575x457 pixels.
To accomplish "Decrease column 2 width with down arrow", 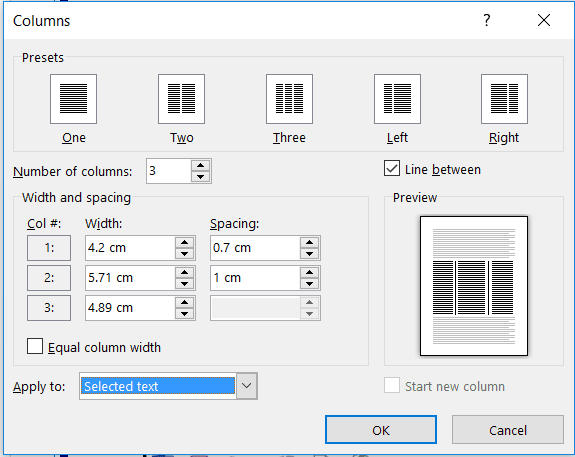I will tap(184, 284).
